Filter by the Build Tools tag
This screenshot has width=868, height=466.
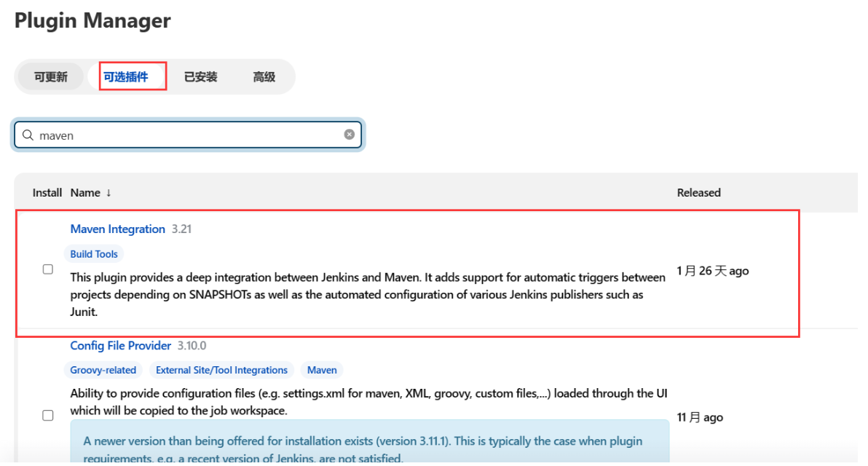point(94,254)
